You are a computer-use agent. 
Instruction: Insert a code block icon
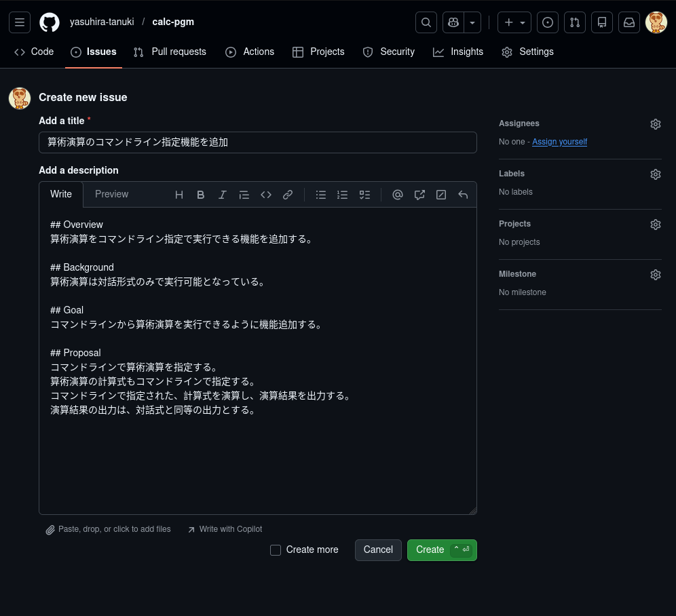coord(266,195)
